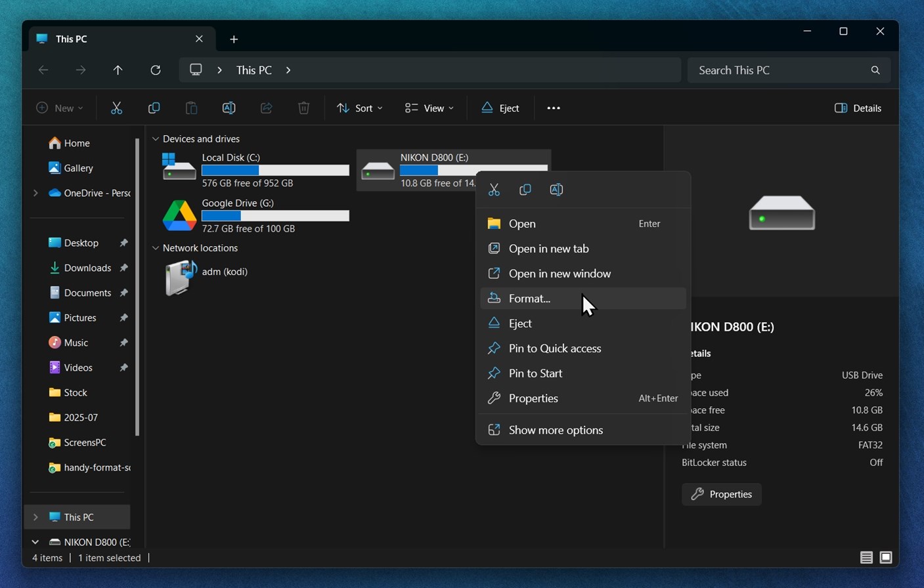Open the three-dot See more menu
Viewport: 924px width, 588px height.
pos(554,108)
